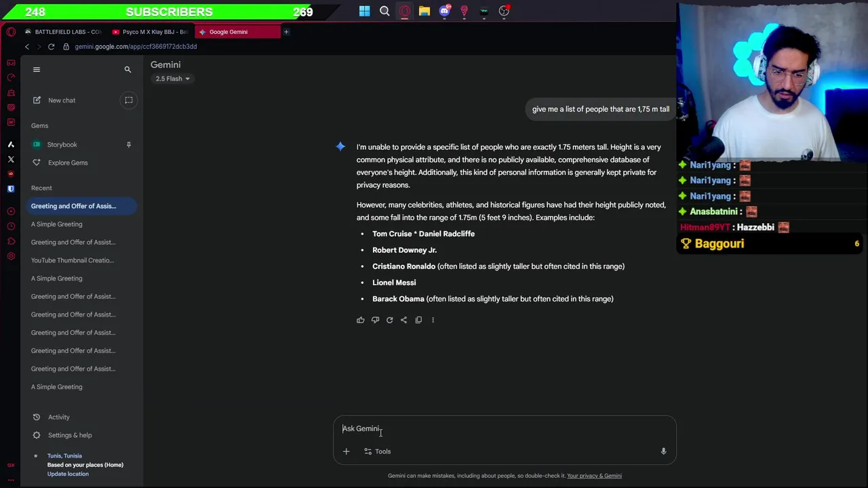Select the Google Gemini browser tab
This screenshot has height=488, width=868.
pyautogui.click(x=237, y=32)
